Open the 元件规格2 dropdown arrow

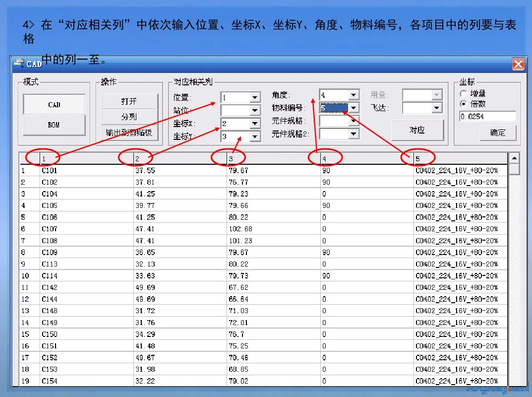click(x=354, y=134)
